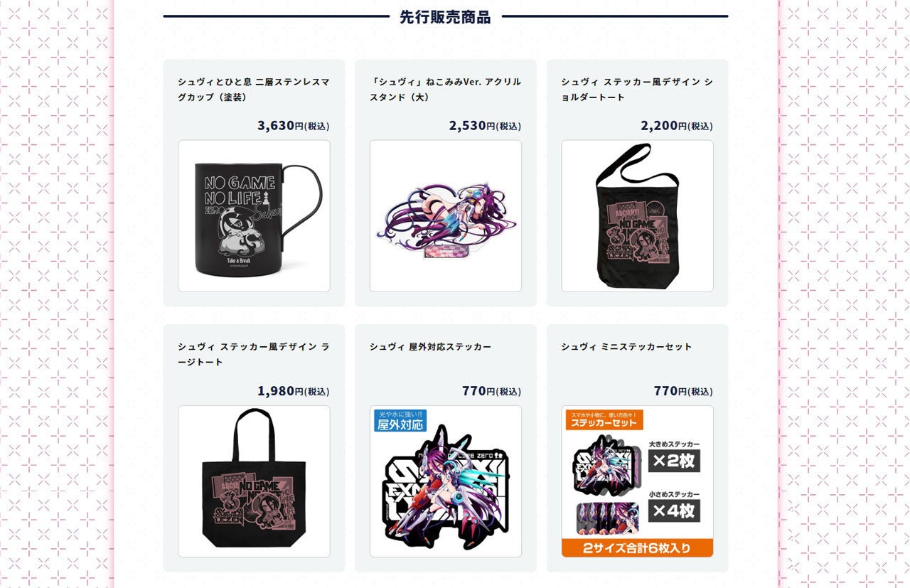Click the 2,200円 shoulder tote price
Image resolution: width=910 pixels, height=588 pixels.
pos(677,126)
